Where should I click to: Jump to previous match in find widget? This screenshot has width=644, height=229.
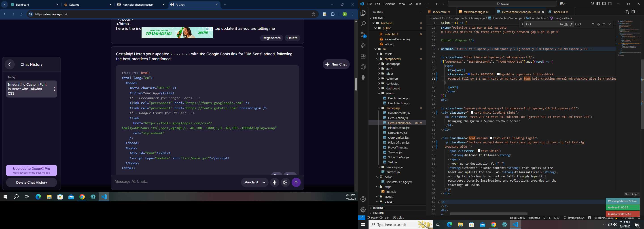point(593,24)
